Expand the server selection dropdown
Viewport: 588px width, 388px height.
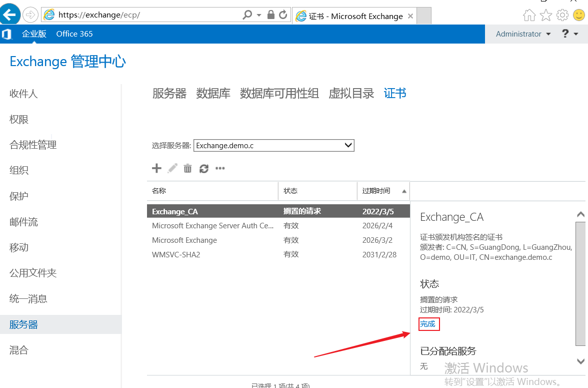(x=348, y=146)
